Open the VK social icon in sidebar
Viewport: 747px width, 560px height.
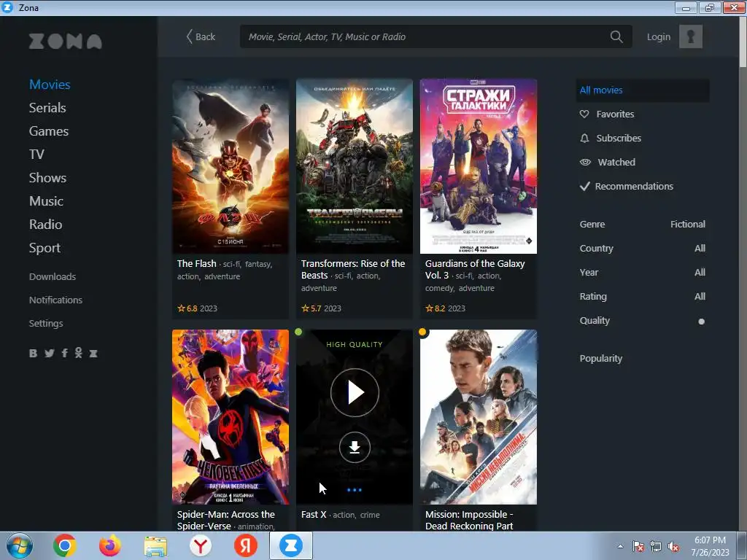33,353
